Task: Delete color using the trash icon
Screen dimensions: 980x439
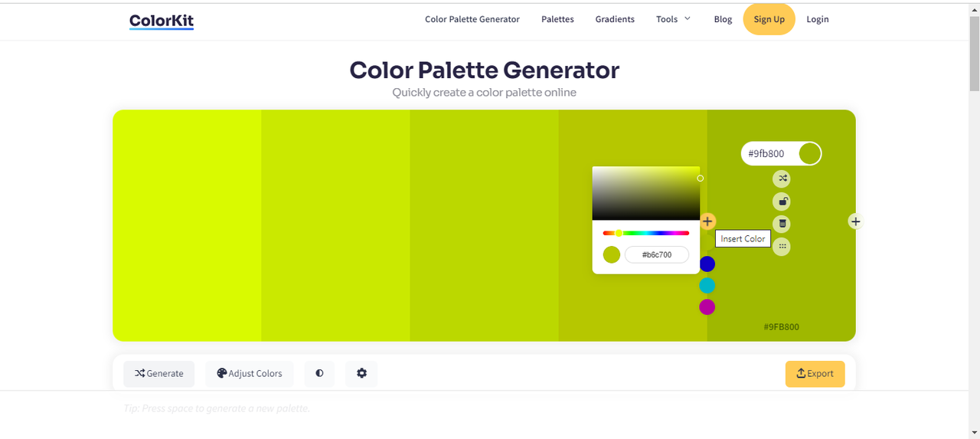Action: tap(782, 224)
